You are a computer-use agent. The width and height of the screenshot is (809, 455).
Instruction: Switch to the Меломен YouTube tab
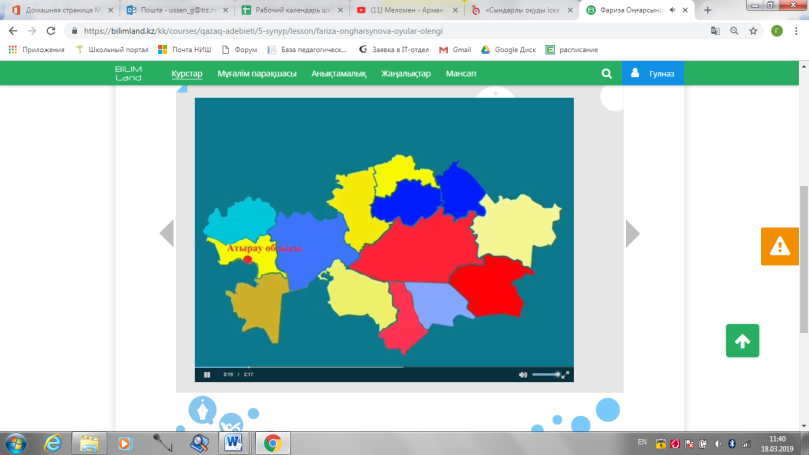coord(402,10)
